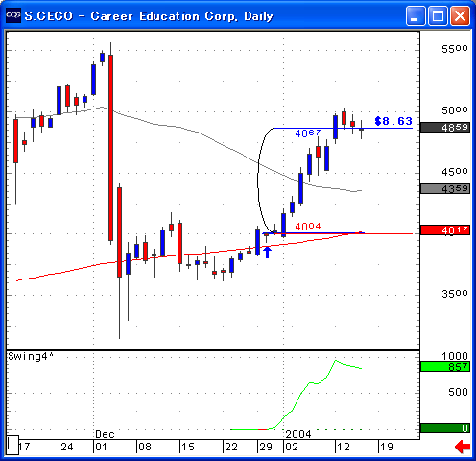Image resolution: width=476 pixels, height=461 pixels.
Task: Close the S.CECO chart window
Action: tap(460, 15)
